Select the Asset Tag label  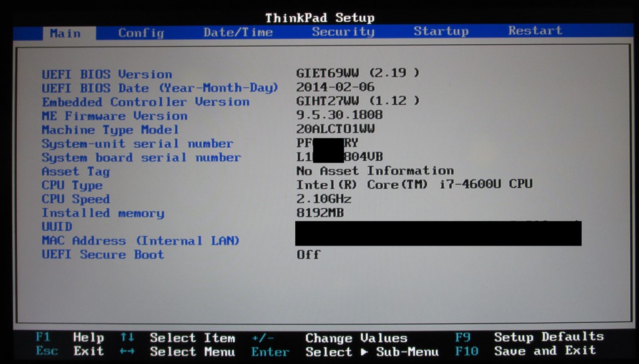point(76,172)
